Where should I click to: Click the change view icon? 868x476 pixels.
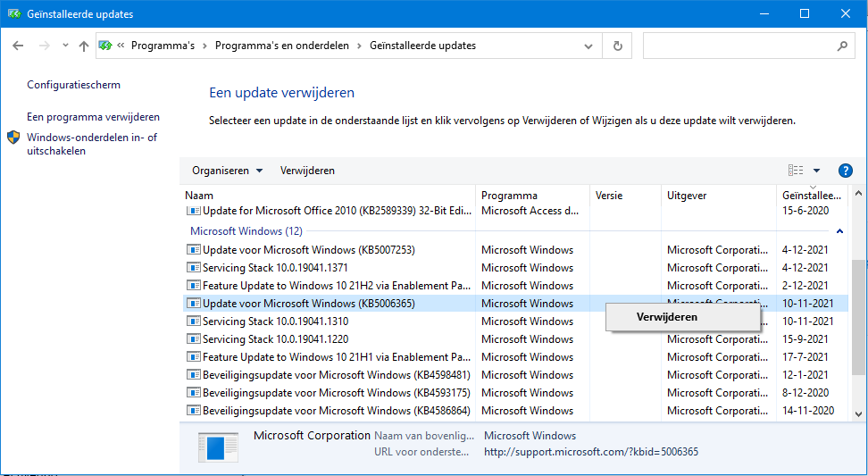click(x=796, y=171)
